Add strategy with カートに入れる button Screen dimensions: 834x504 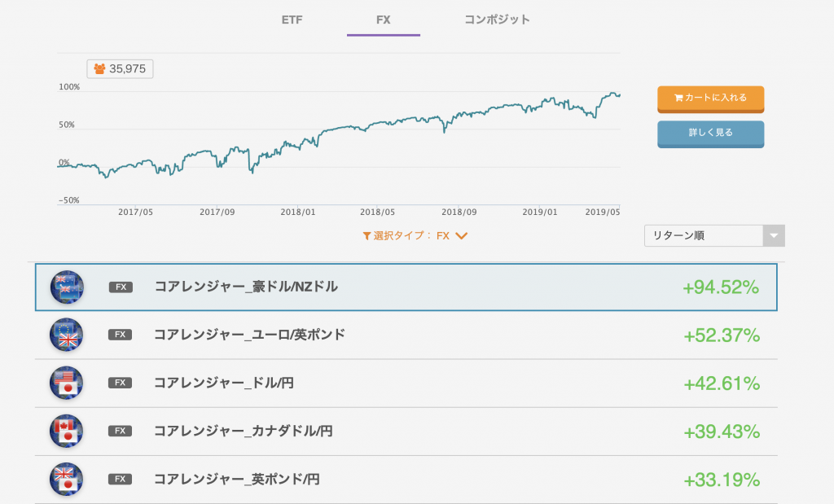pos(710,99)
